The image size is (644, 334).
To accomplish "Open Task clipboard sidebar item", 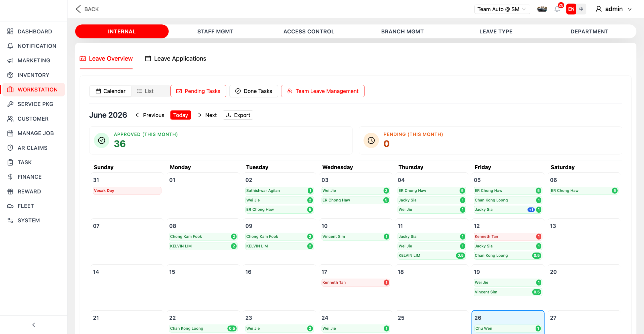I will click(x=34, y=162).
